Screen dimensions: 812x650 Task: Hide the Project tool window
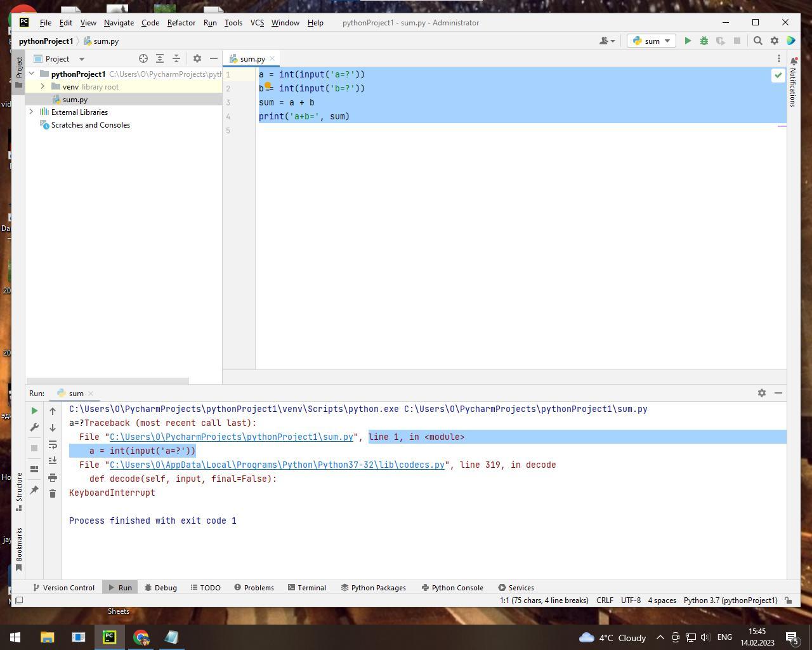214,58
